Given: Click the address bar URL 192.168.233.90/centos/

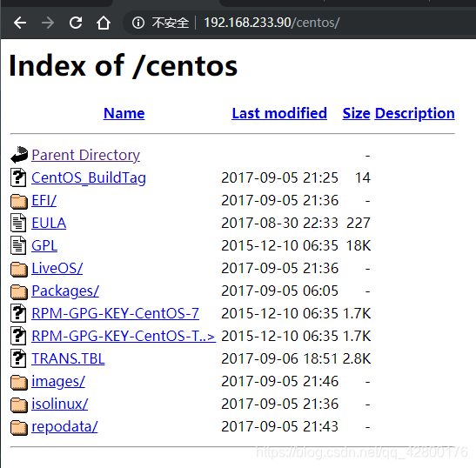Looking at the screenshot, I should pos(272,23).
